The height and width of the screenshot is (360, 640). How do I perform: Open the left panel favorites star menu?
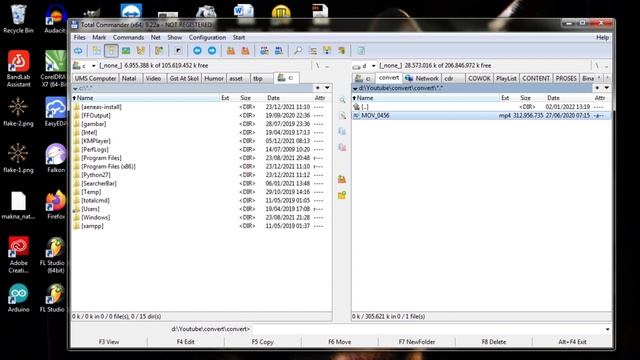pos(318,88)
